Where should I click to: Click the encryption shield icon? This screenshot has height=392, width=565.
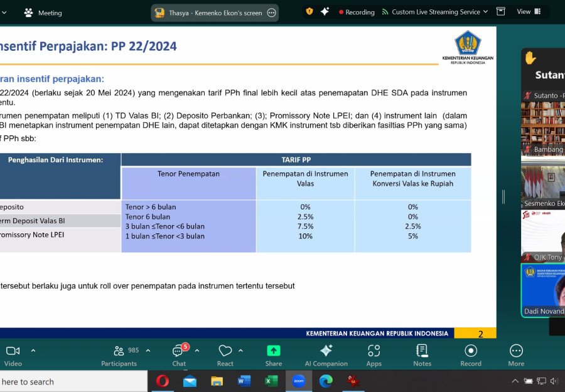click(309, 11)
